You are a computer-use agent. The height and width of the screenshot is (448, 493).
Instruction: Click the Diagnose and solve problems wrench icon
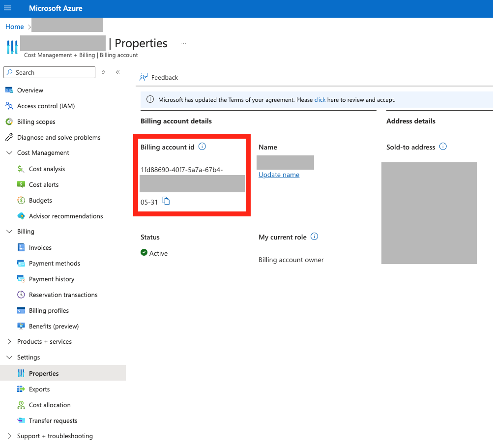pos(9,138)
